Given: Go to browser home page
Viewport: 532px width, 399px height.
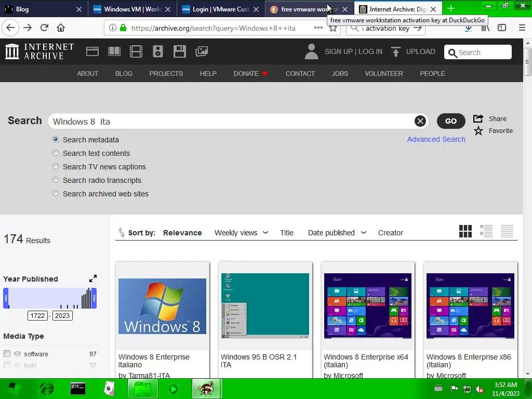Looking at the screenshot, I should pyautogui.click(x=61, y=28).
